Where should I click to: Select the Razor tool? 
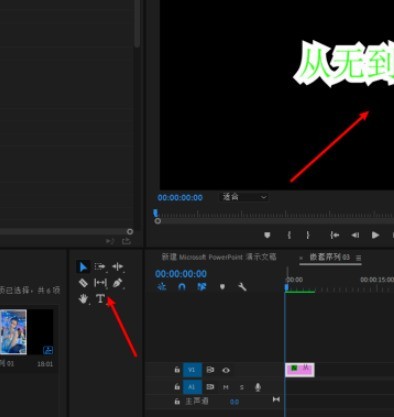coord(83,283)
